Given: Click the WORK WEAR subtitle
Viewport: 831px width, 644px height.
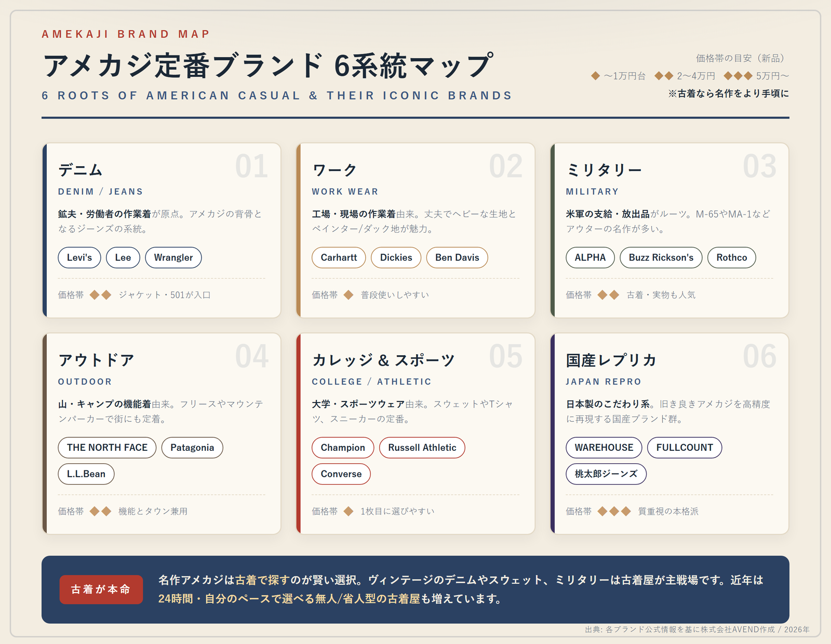Looking at the screenshot, I should coord(345,192).
